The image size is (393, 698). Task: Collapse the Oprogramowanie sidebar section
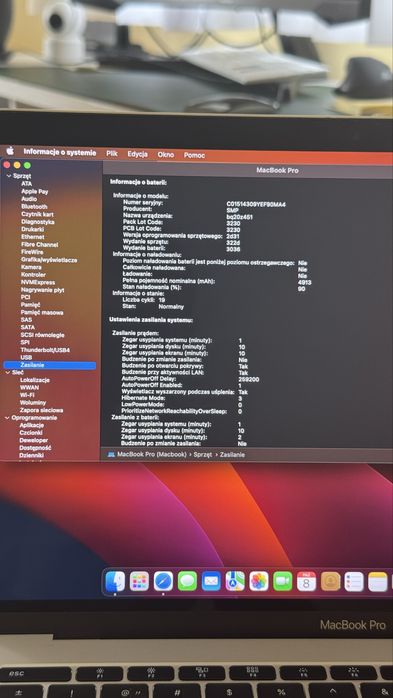tap(7, 418)
